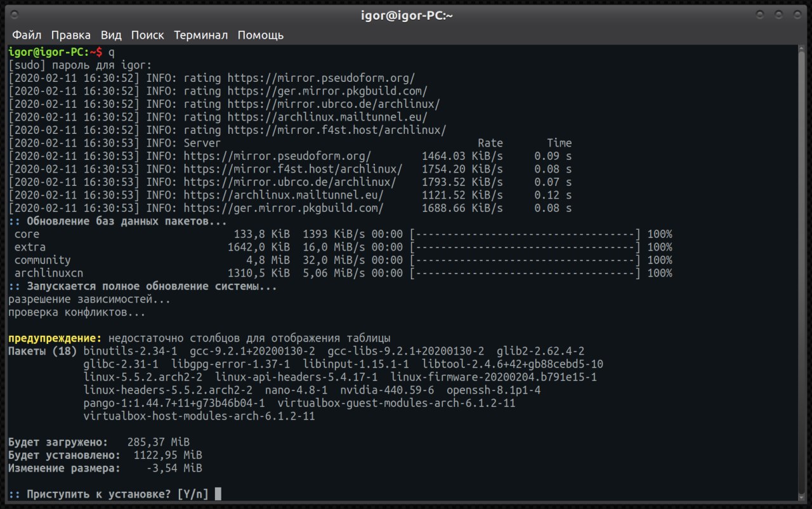Click the openssh-8.1p1-4 package name

(494, 390)
